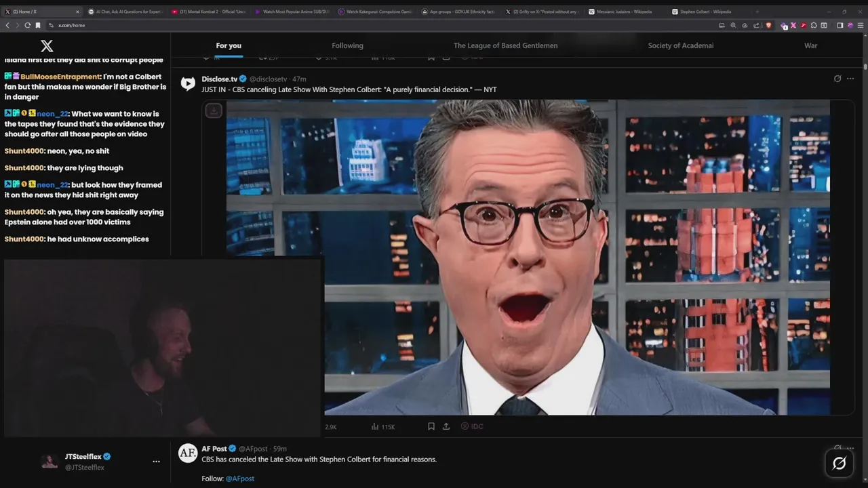Screen dimensions: 868x488
Task: Share the Disclose.tv Colbert post
Action: [446, 426]
